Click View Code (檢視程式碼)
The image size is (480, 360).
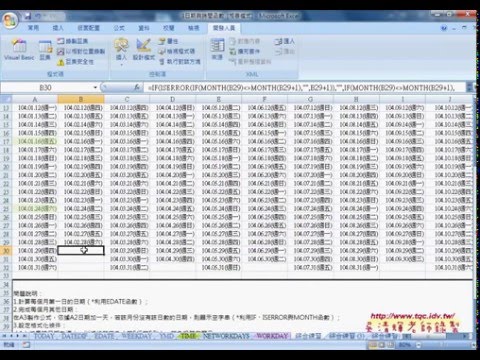(176, 51)
